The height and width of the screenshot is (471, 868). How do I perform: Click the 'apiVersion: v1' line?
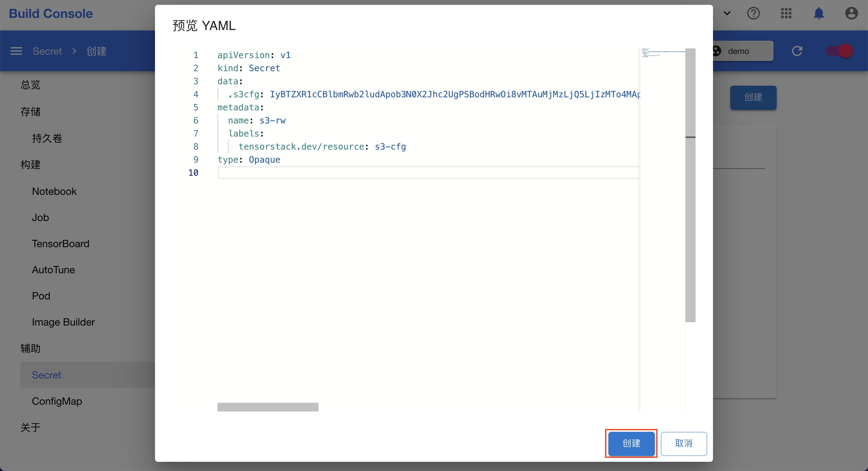click(254, 55)
